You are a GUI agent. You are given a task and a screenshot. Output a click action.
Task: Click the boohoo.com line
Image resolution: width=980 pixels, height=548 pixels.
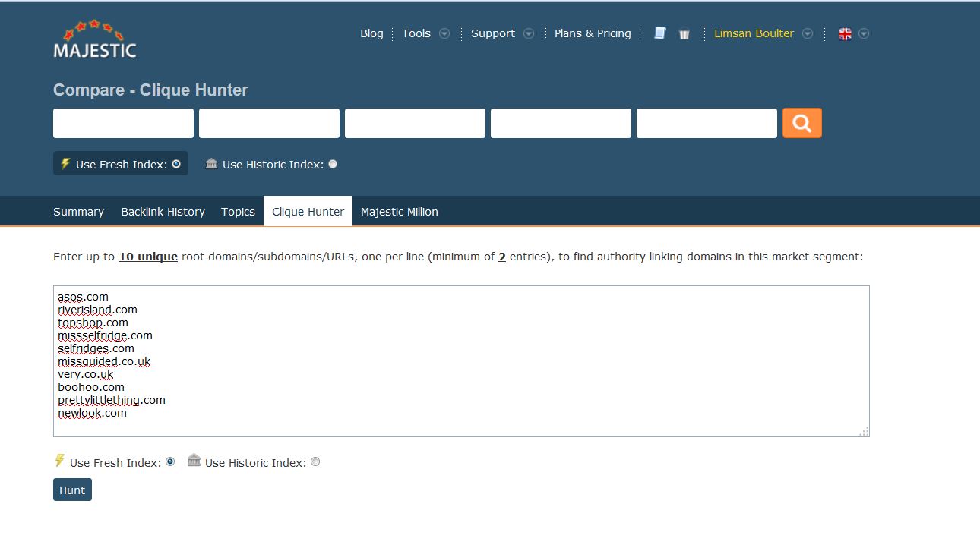[x=91, y=387]
